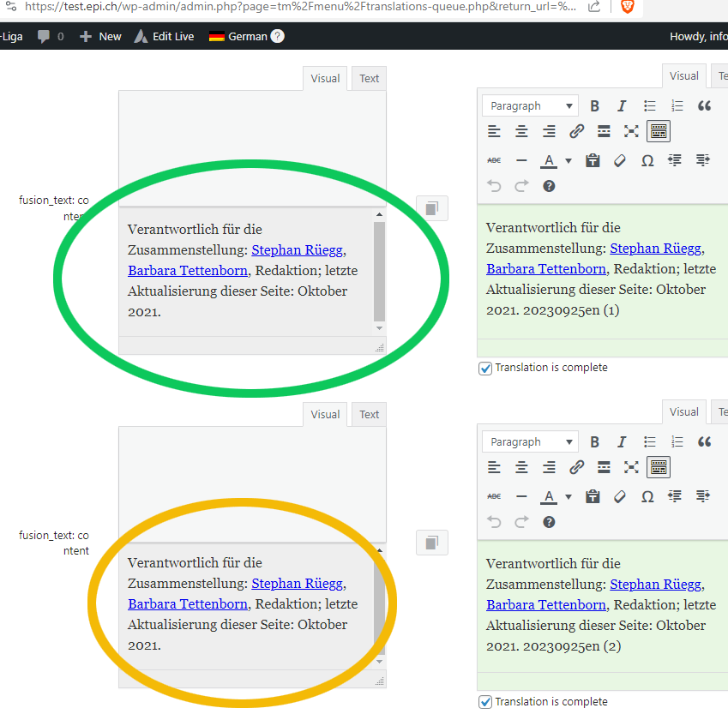
Task: Copy original text from the upper fusion_text field
Action: pyautogui.click(x=432, y=208)
